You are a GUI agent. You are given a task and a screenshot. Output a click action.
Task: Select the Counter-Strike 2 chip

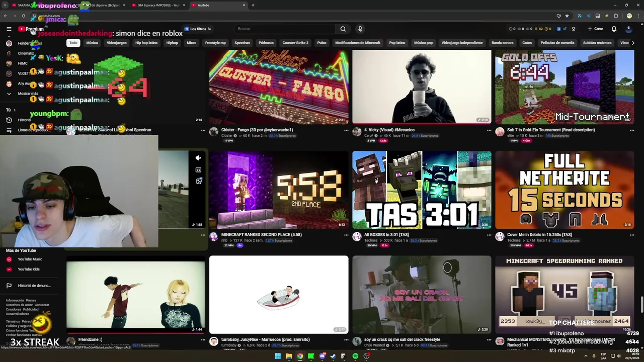(295, 43)
